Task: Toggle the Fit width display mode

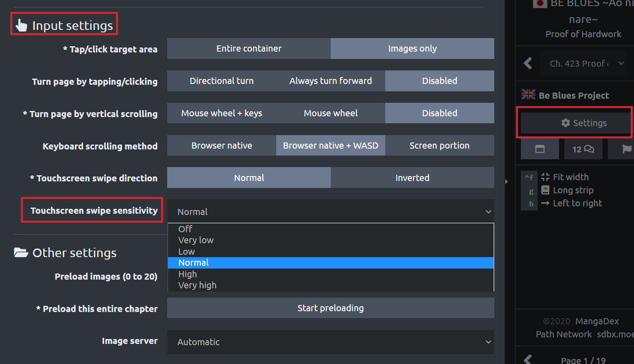Action: click(570, 177)
